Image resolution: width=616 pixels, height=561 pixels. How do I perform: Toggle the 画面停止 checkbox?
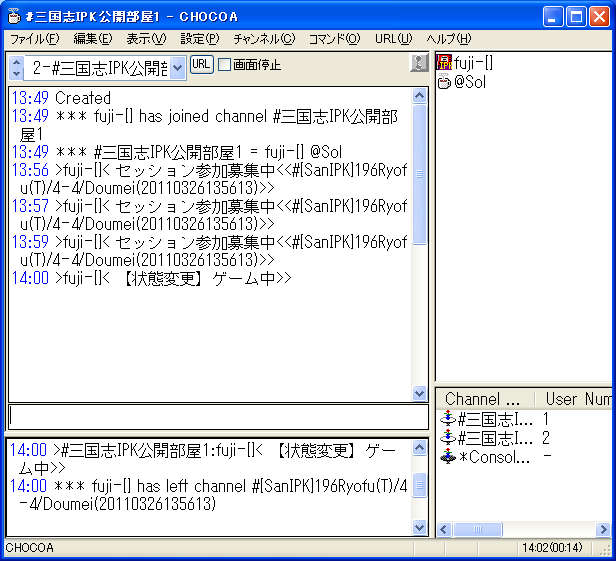pyautogui.click(x=224, y=65)
